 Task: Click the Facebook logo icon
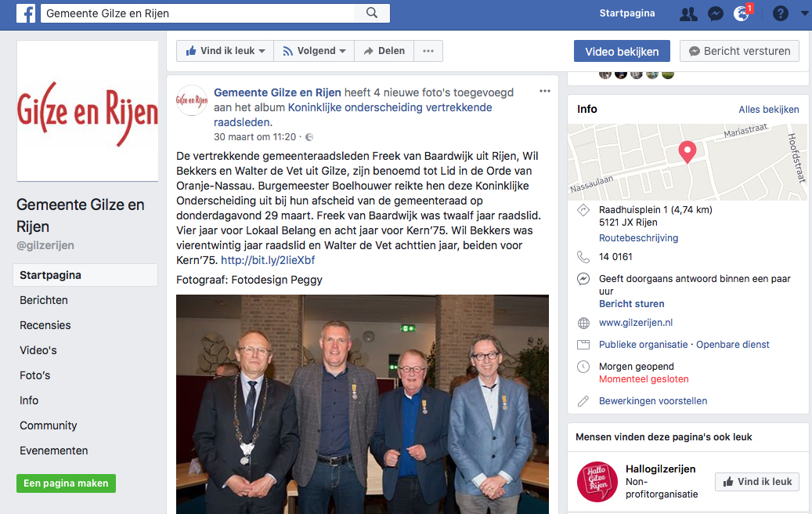(26, 13)
